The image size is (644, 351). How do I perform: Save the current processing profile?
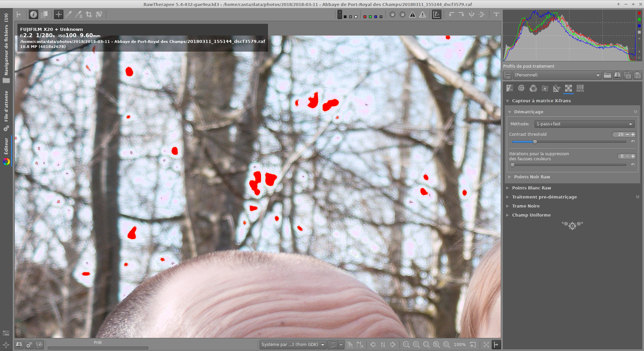point(618,75)
